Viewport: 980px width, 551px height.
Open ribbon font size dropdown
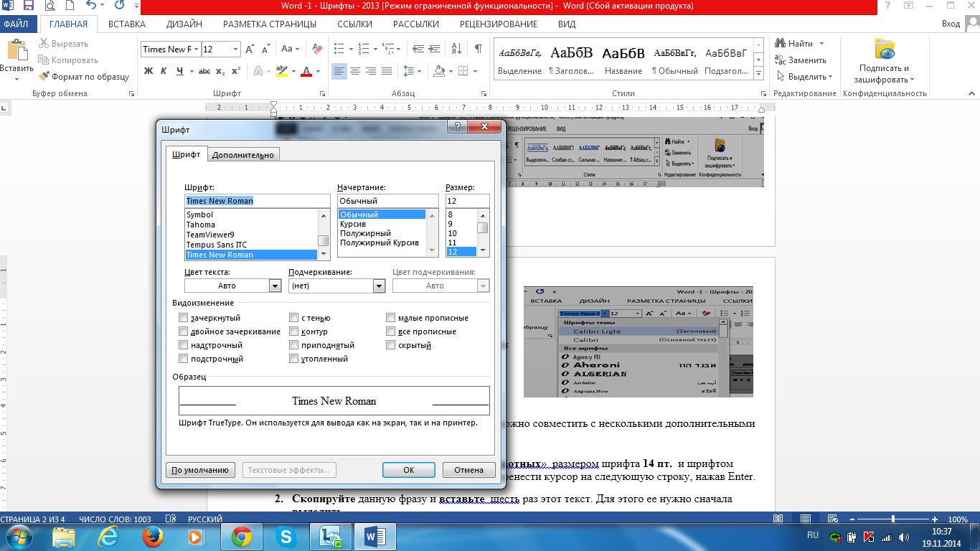[235, 49]
